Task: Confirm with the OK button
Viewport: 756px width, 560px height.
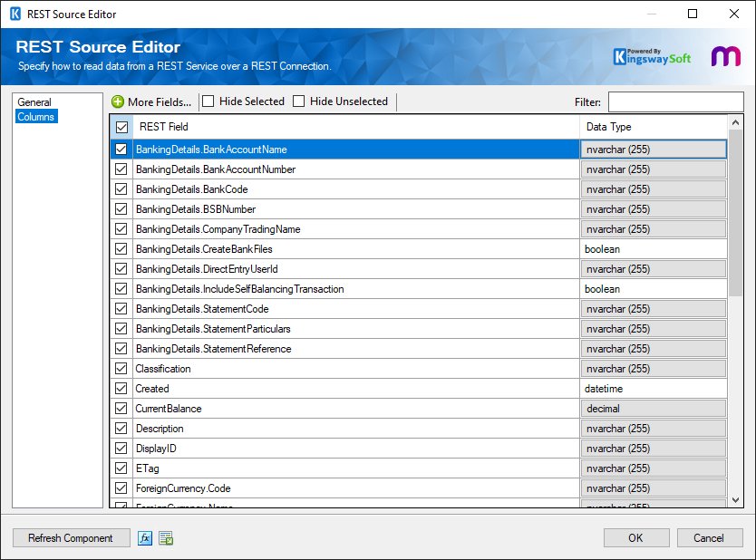Action: click(x=636, y=538)
